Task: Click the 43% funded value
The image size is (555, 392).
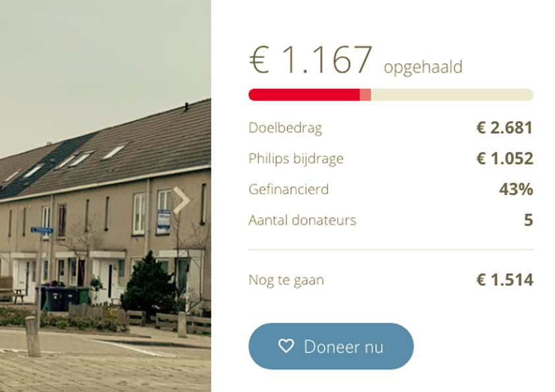Action: click(x=516, y=189)
